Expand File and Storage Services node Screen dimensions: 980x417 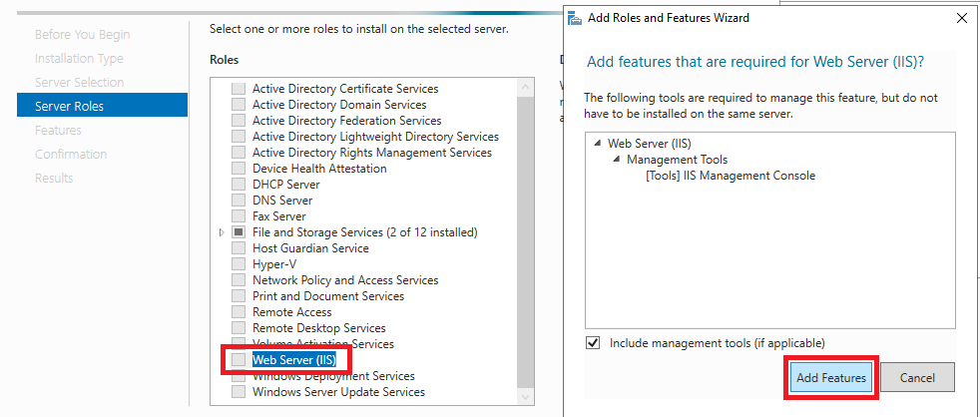point(222,232)
